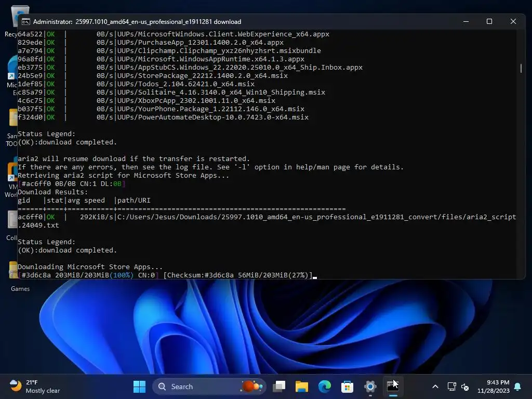Select the command prompt taskbar icon

pos(393,386)
